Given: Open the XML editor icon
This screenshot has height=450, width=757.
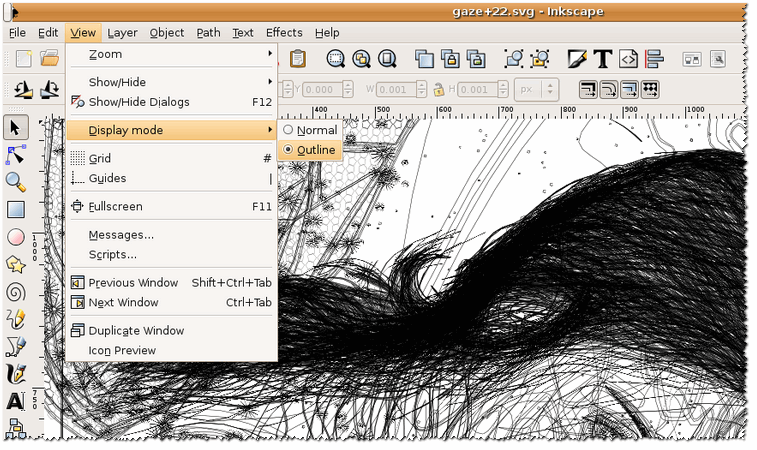Looking at the screenshot, I should pos(628,59).
